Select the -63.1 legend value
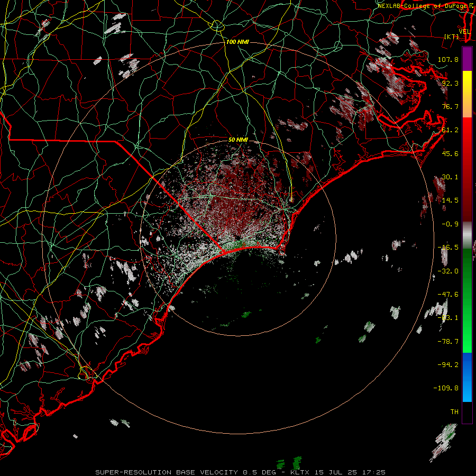This screenshot has width=476, height=476. point(448,318)
